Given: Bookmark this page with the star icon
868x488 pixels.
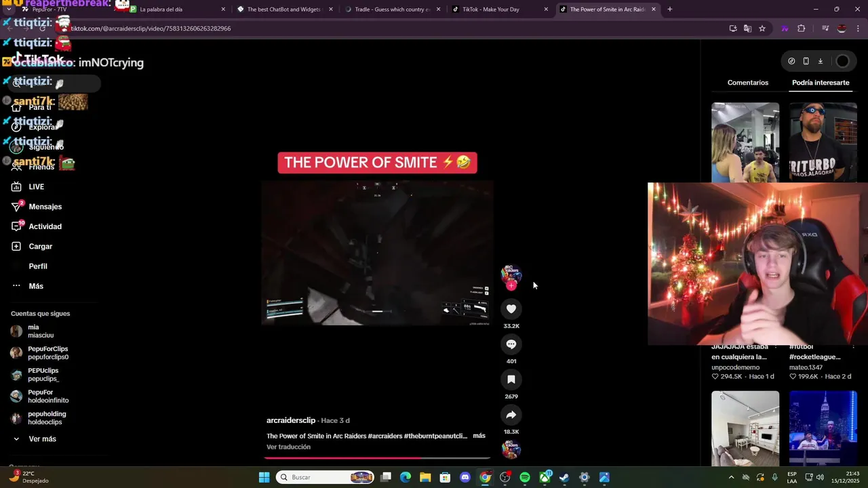Looking at the screenshot, I should pos(762,28).
